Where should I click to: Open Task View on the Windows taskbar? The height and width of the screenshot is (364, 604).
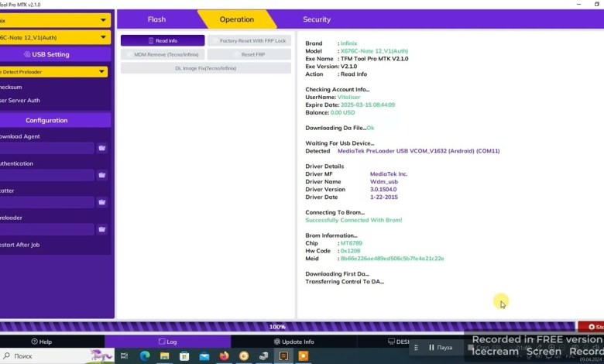(124, 356)
